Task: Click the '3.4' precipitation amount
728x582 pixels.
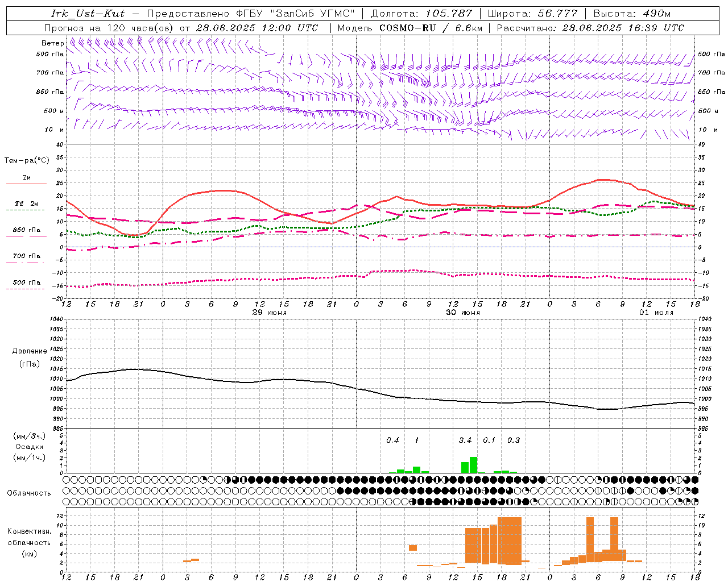Action: point(465,440)
